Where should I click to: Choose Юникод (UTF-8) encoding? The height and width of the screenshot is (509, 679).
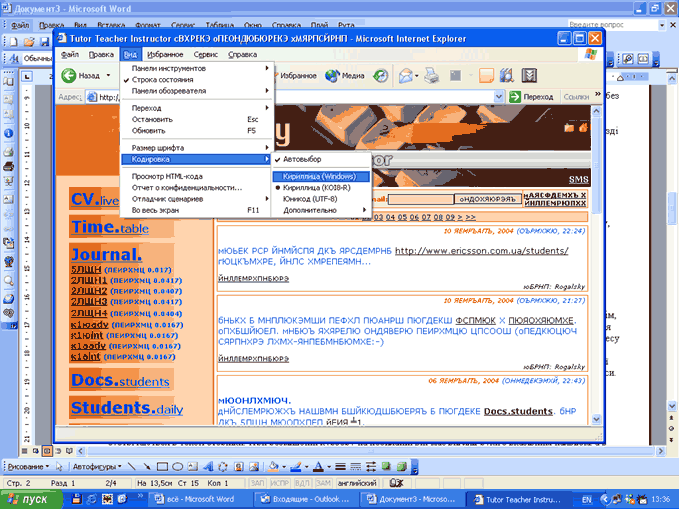point(321,199)
